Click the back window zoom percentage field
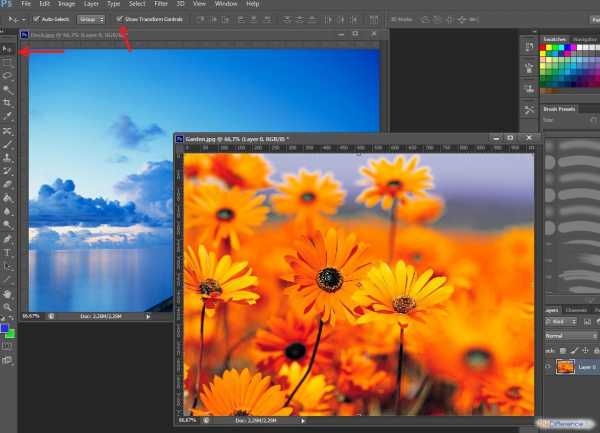The width and height of the screenshot is (600, 433). click(31, 316)
